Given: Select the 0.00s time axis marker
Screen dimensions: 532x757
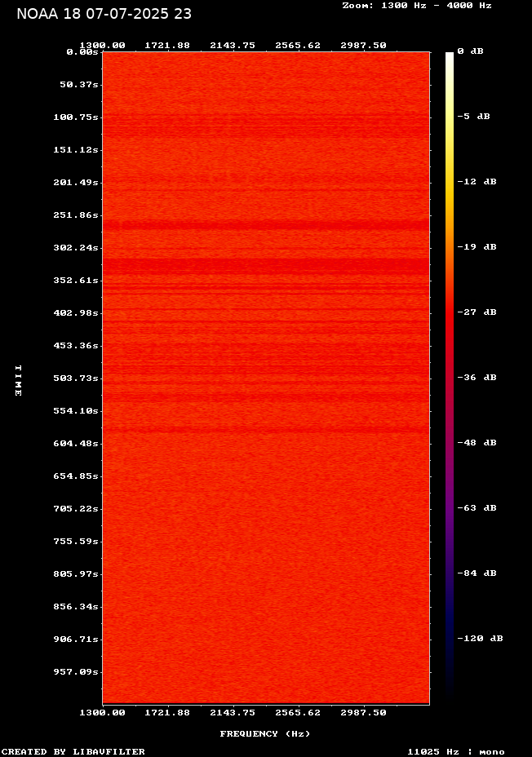Looking at the screenshot, I should point(82,51).
